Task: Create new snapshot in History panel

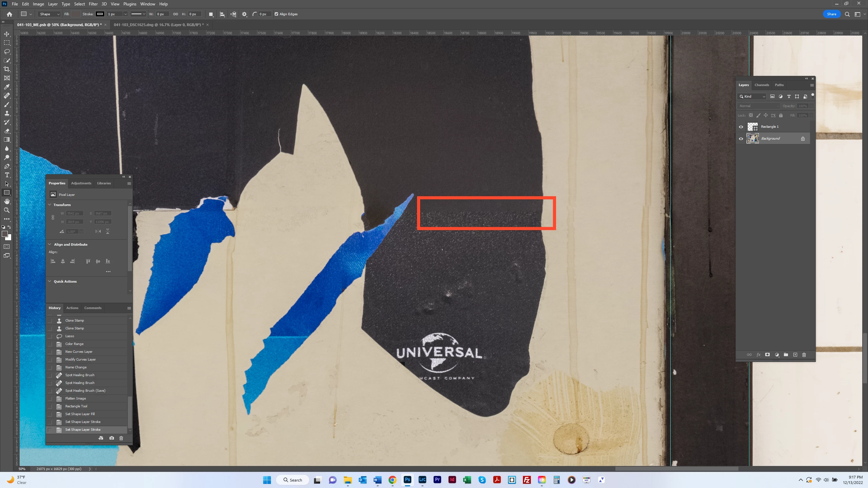Action: pos(112,438)
